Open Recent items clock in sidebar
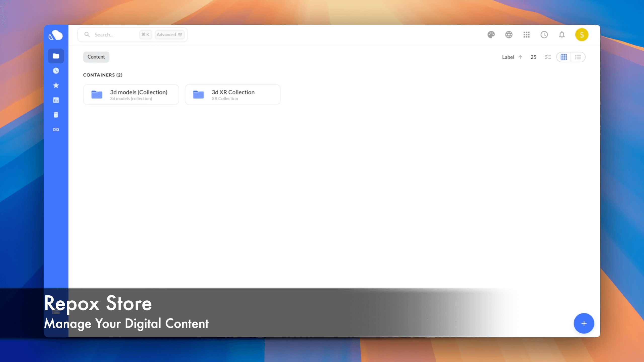 click(56, 71)
